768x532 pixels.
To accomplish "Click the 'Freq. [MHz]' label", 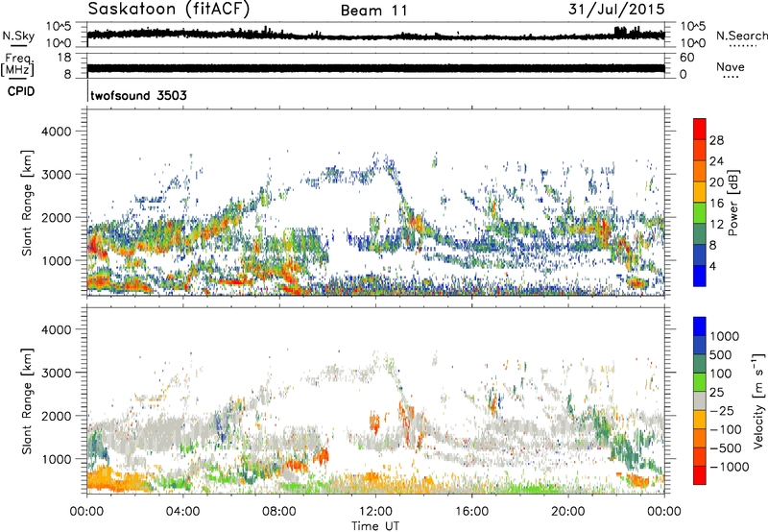I will [17, 65].
